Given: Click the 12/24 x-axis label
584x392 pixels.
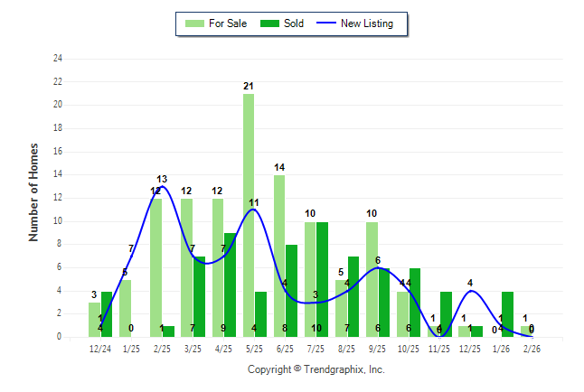Looking at the screenshot, I should [x=100, y=348].
